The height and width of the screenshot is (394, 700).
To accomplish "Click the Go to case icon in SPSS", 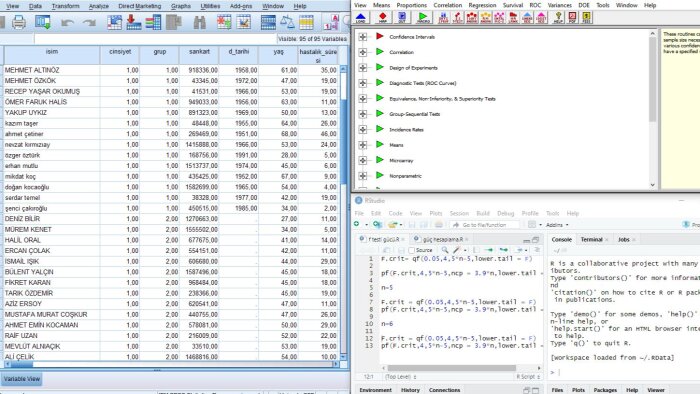I will tap(114, 22).
